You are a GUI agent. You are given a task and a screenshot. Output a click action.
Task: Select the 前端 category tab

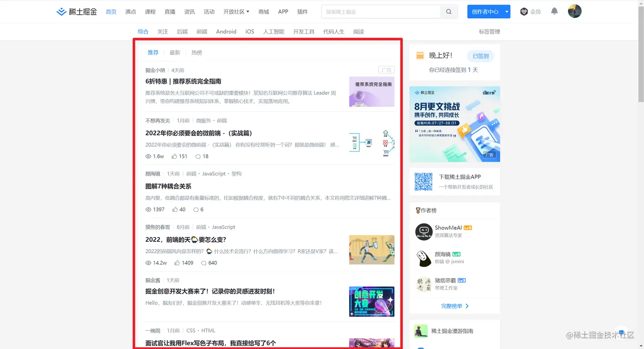201,31
